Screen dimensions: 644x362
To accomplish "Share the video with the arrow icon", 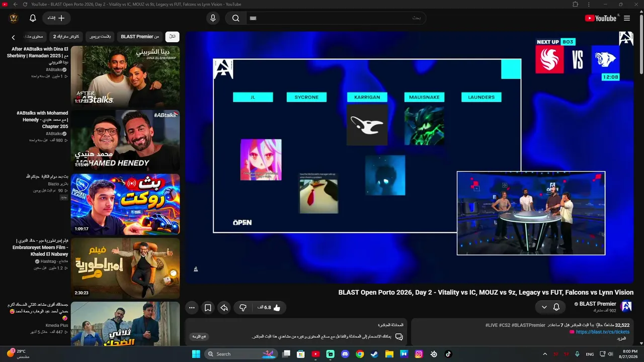I will coord(224,308).
